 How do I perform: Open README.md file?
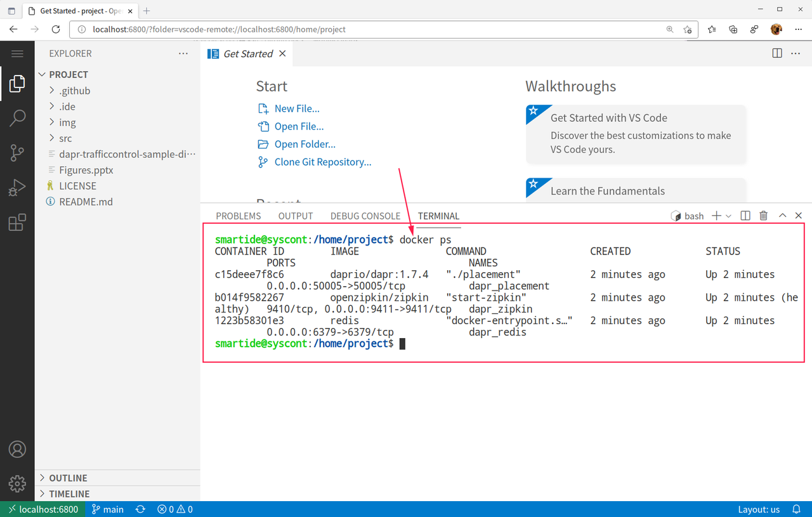tap(117, 202)
